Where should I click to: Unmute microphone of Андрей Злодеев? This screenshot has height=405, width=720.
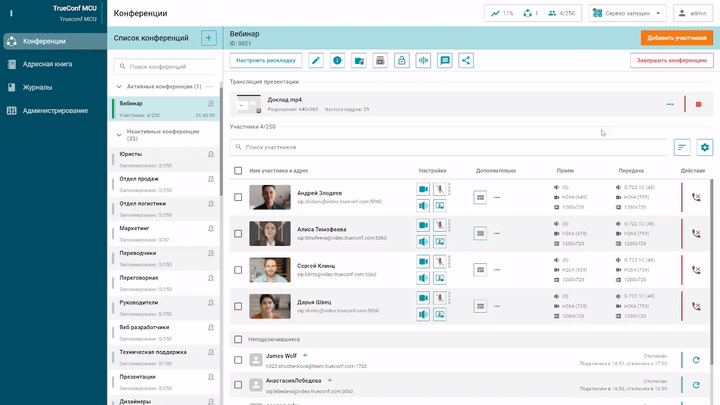point(440,189)
